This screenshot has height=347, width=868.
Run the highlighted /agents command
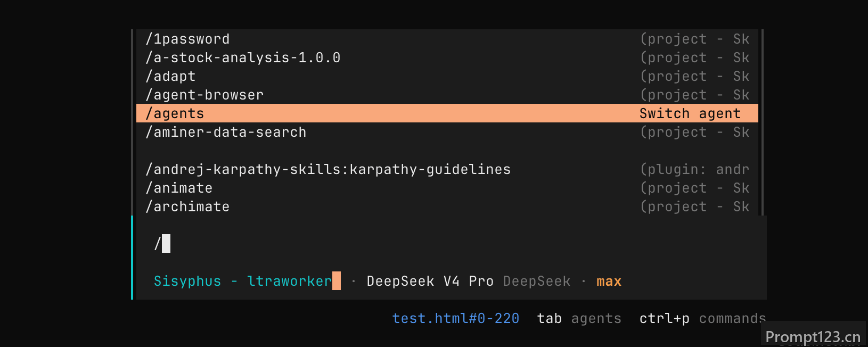pos(447,113)
